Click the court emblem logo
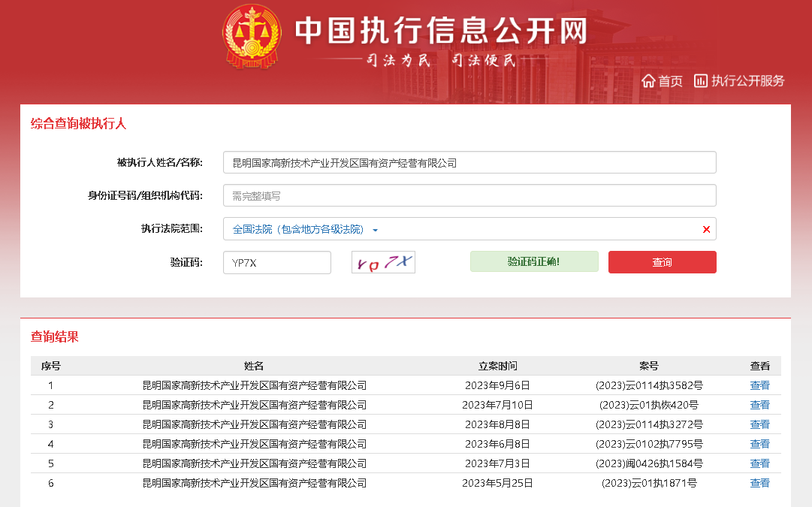 tap(252, 36)
